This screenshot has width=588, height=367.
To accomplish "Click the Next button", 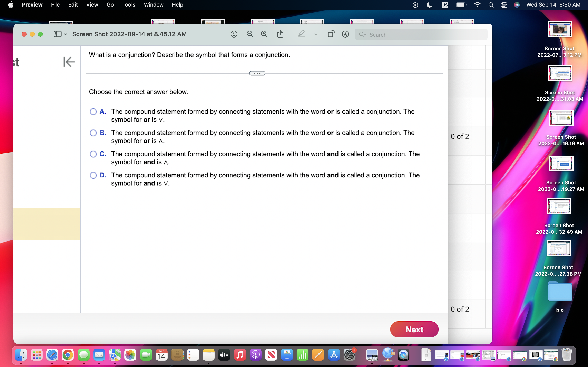I will tap(414, 329).
